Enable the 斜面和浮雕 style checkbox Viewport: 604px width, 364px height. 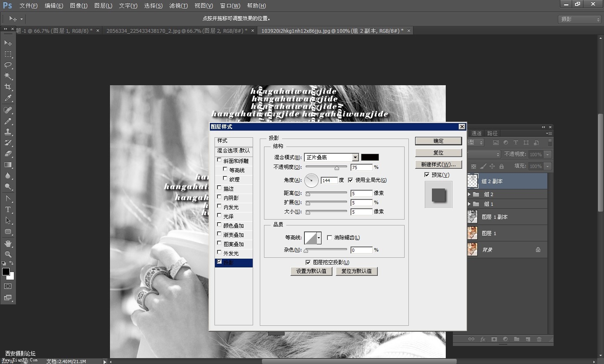point(219,160)
